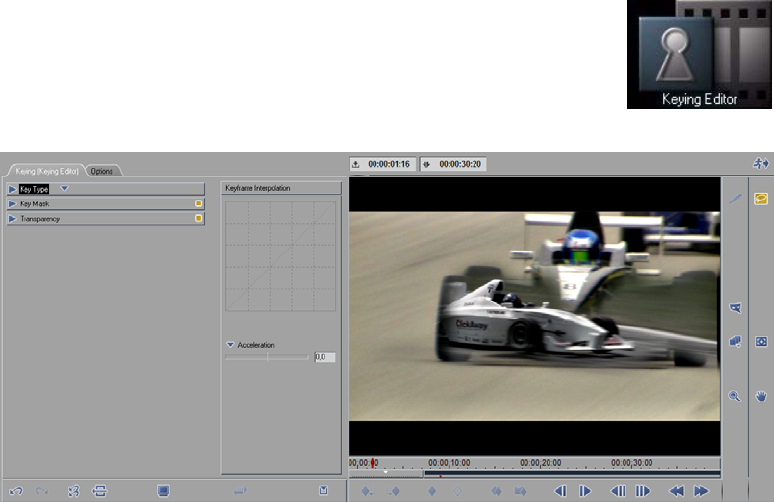This screenshot has width=774, height=502.
Task: Click the dimmed previous-keyframe icon
Action: pos(496,491)
